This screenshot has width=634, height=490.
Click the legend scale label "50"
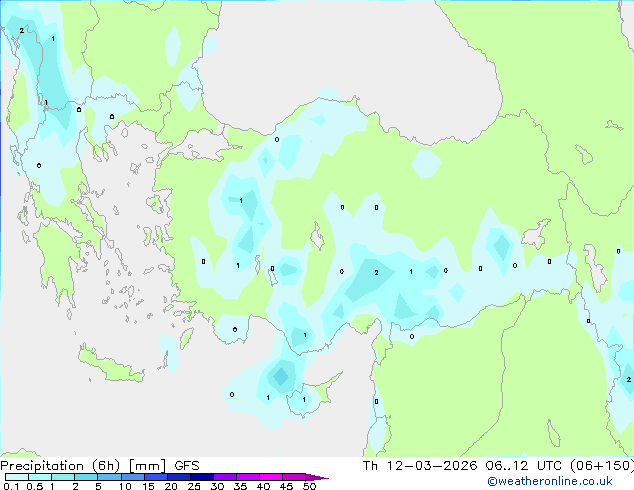pos(309,486)
